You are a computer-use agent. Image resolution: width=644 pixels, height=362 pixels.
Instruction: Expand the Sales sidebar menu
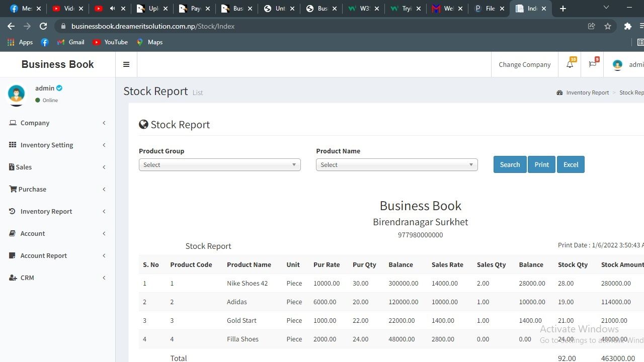(x=24, y=167)
